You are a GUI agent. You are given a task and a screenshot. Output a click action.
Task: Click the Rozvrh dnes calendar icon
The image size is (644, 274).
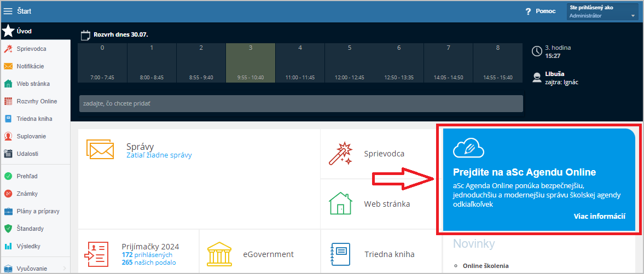(x=85, y=35)
